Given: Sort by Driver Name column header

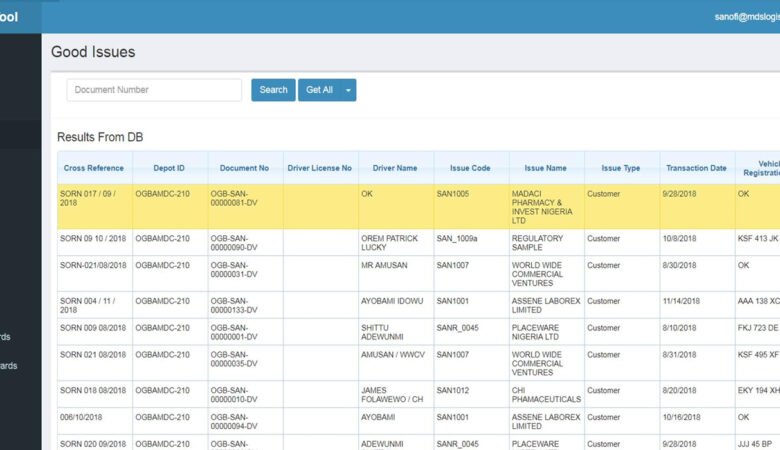Looking at the screenshot, I should point(395,168).
